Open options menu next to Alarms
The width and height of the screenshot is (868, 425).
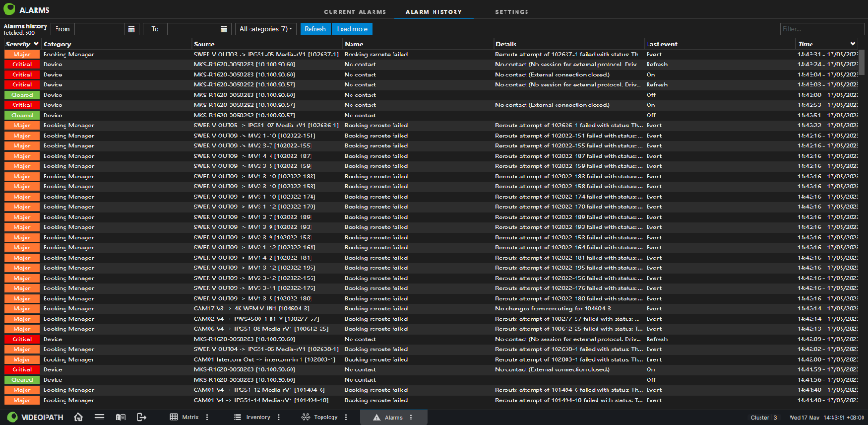(x=410, y=417)
